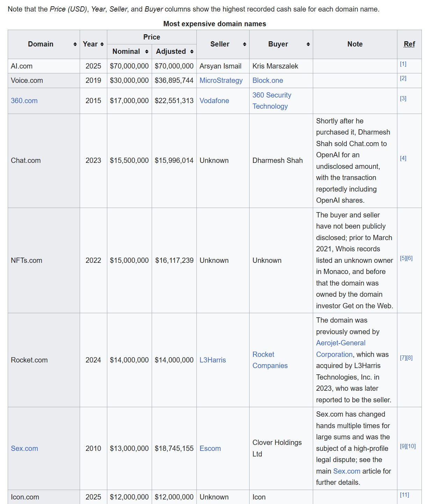Sort table by Domain column arrows
Screen dimensions: 425x504
(x=75, y=44)
